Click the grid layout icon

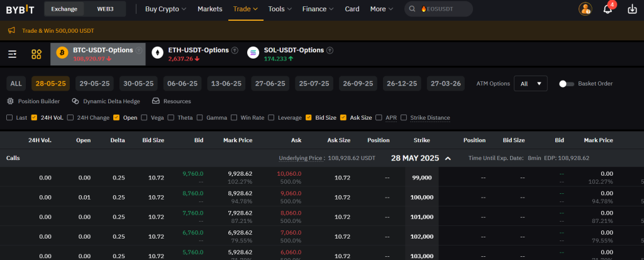[36, 54]
